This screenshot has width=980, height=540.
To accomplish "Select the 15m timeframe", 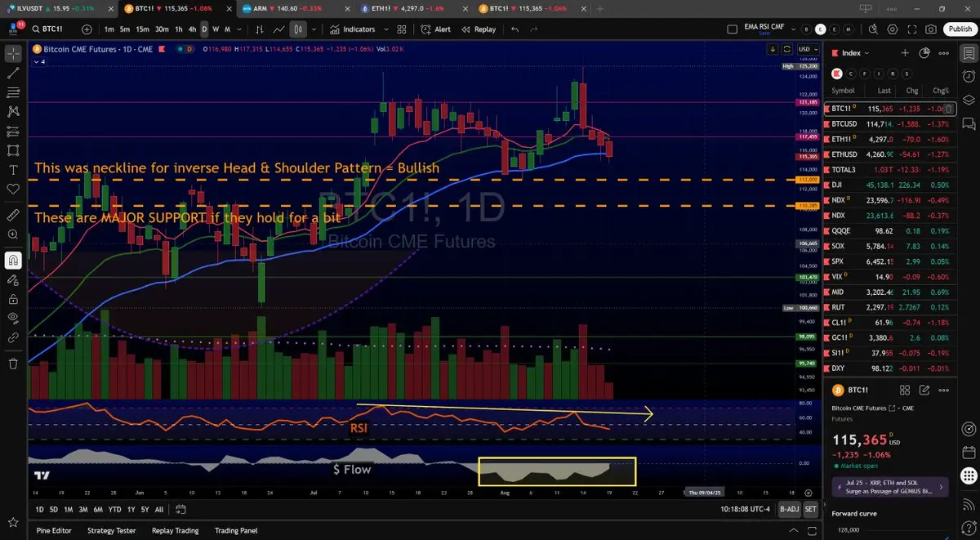I will [142, 29].
